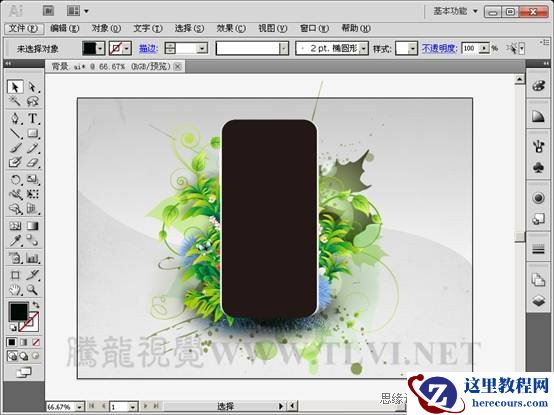Viewport: 554px width, 415px height.
Task: Swap fill and stroke colors
Action: point(36,304)
